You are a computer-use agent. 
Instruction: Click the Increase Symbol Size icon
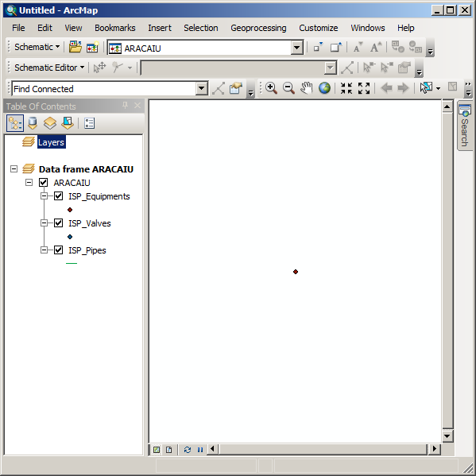(336, 48)
